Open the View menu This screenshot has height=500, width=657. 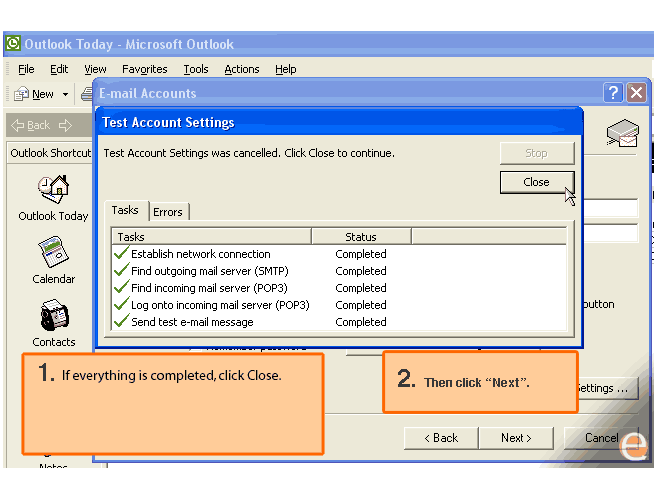[95, 69]
